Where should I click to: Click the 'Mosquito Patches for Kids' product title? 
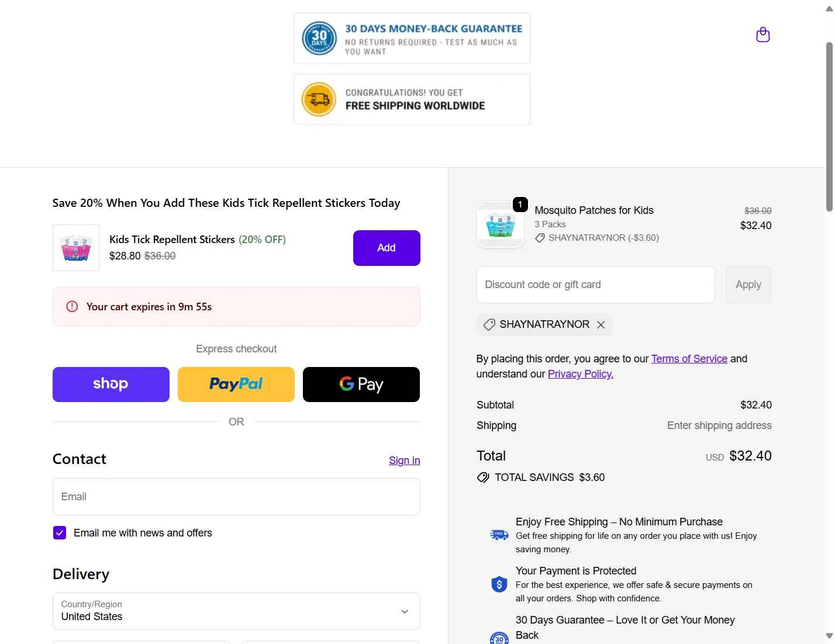(x=594, y=210)
